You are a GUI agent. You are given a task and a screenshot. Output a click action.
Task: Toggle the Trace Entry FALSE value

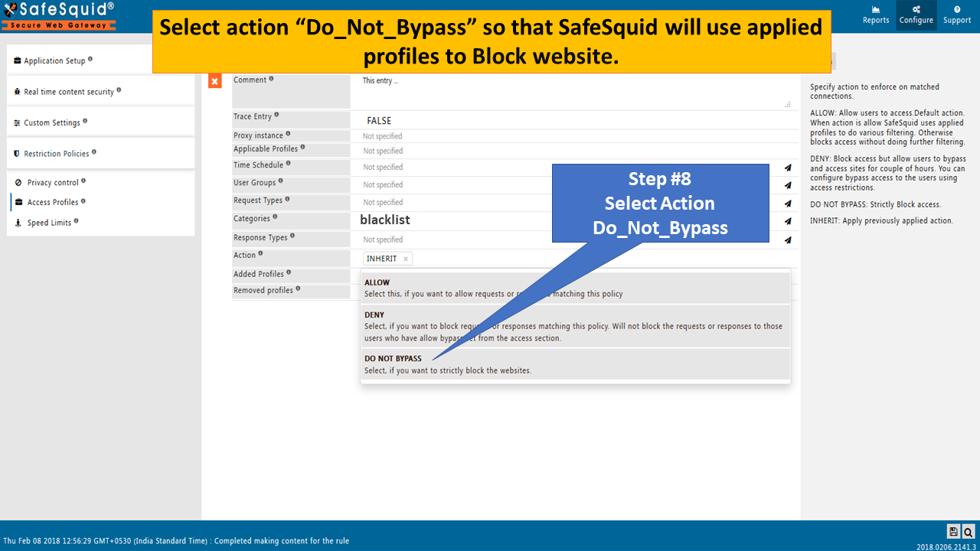coord(379,121)
